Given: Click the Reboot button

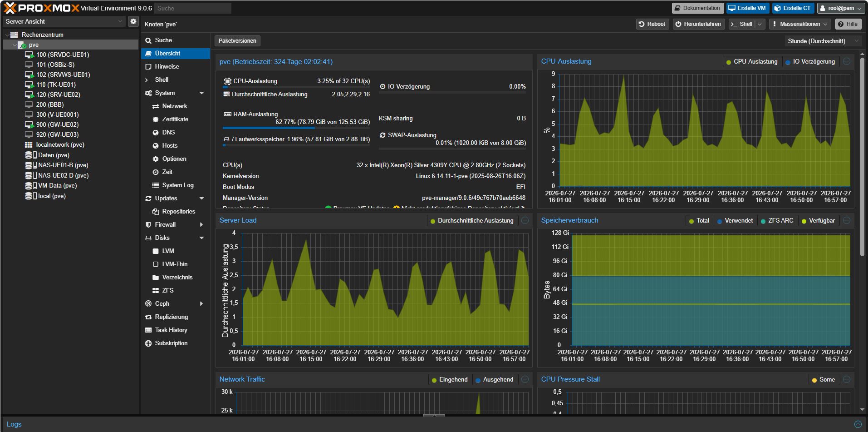Looking at the screenshot, I should point(652,24).
